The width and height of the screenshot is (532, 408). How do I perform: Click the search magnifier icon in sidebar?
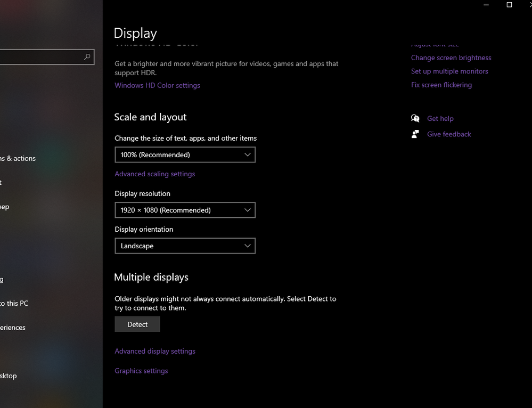click(87, 57)
